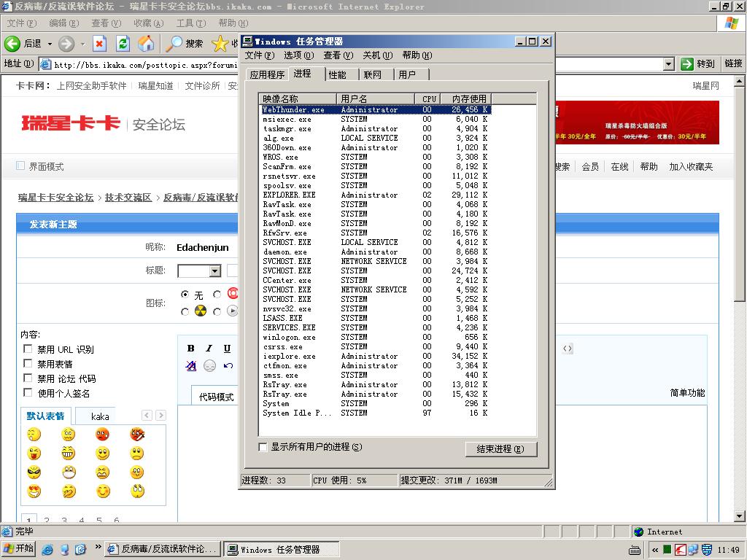Select the EXPLORER.EXE process row
Screen dimensions: 747x560
[289, 195]
